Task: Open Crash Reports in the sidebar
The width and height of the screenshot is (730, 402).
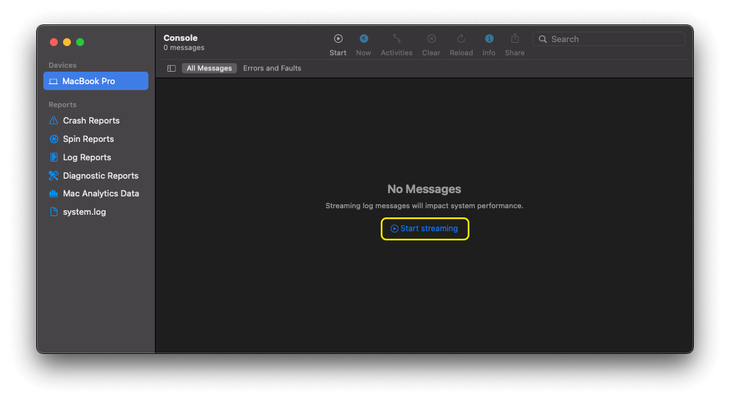Action: tap(91, 121)
